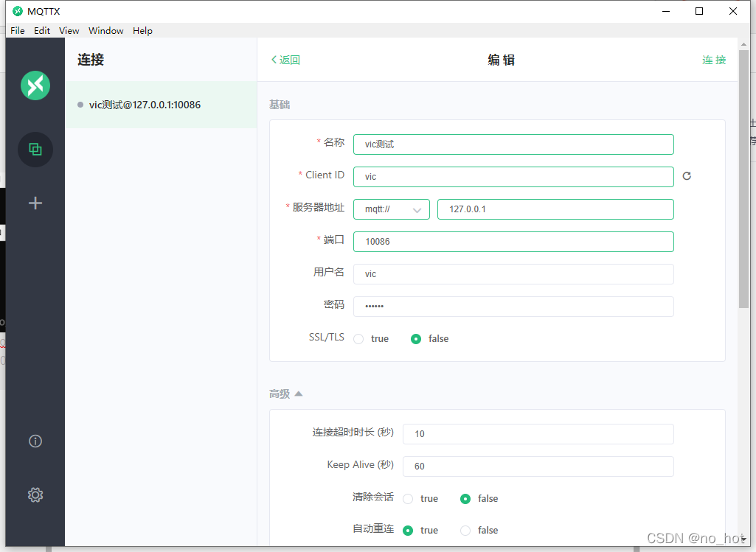The width and height of the screenshot is (756, 552).
Task: Regenerate Client ID with refresh icon
Action: 687,176
